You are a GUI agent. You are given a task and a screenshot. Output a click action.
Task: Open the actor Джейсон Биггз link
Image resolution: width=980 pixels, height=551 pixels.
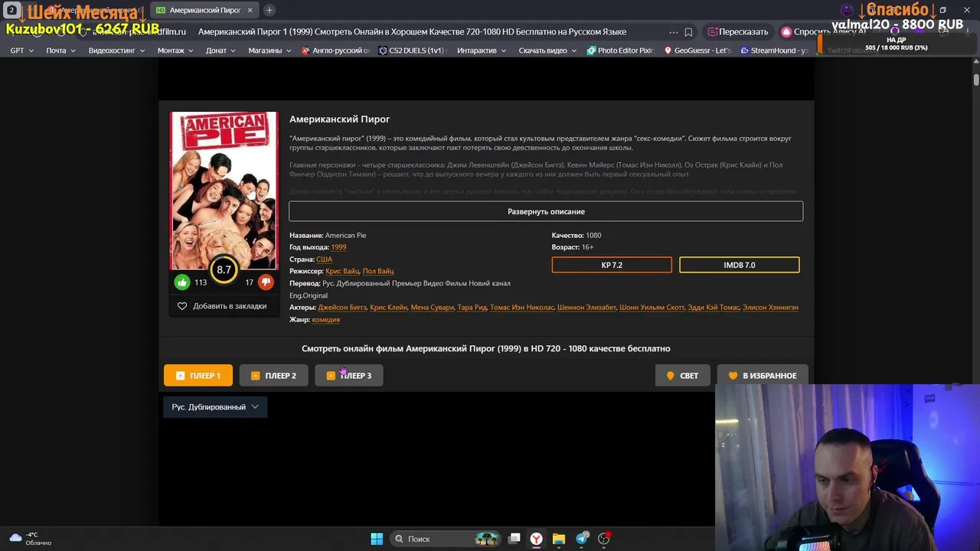click(x=342, y=308)
